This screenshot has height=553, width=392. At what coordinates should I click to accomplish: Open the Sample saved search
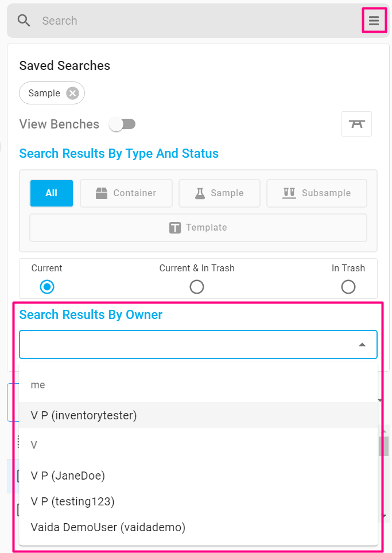(x=44, y=93)
